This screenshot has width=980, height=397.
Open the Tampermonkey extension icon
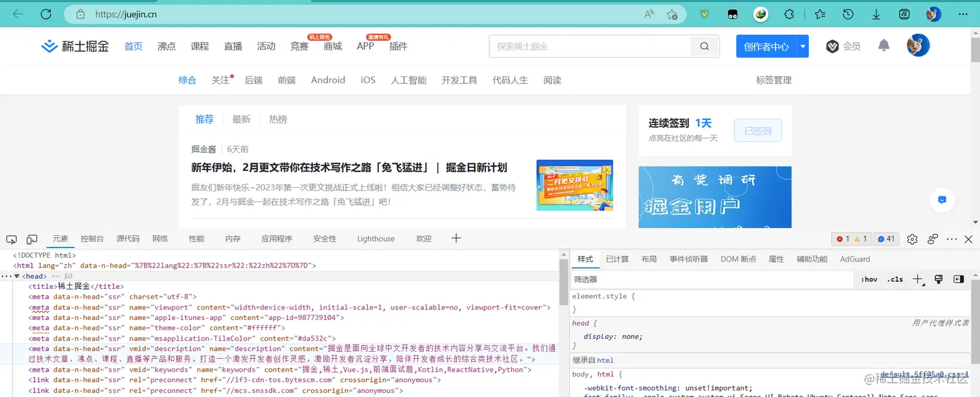point(733,14)
